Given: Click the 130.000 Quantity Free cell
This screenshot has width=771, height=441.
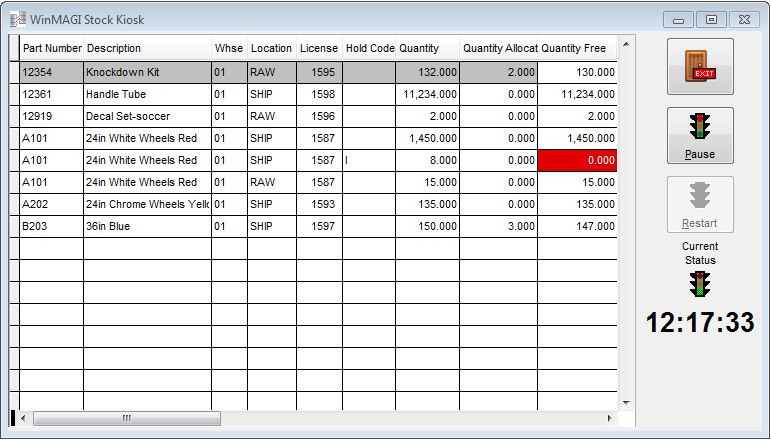Looking at the screenshot, I should tap(577, 72).
